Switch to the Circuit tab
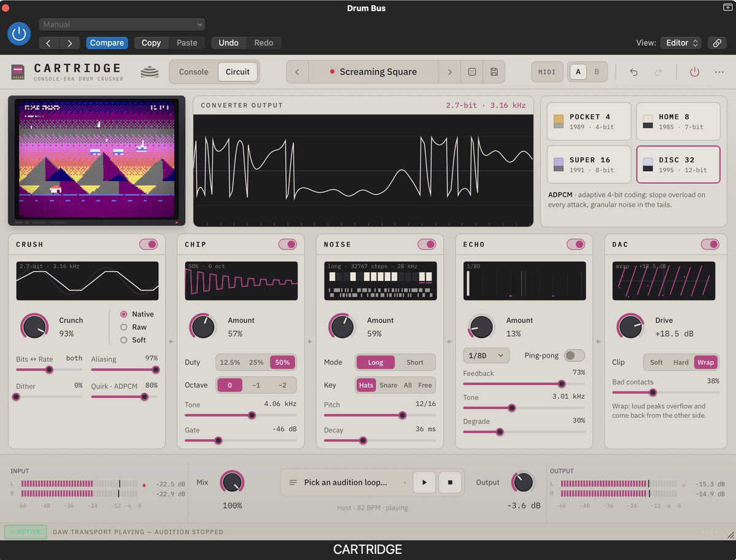The image size is (736, 560). pos(237,72)
